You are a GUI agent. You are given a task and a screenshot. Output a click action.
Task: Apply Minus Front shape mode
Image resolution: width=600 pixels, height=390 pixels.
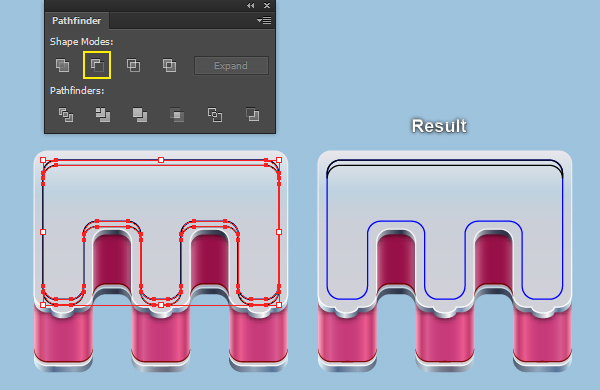pyautogui.click(x=97, y=65)
